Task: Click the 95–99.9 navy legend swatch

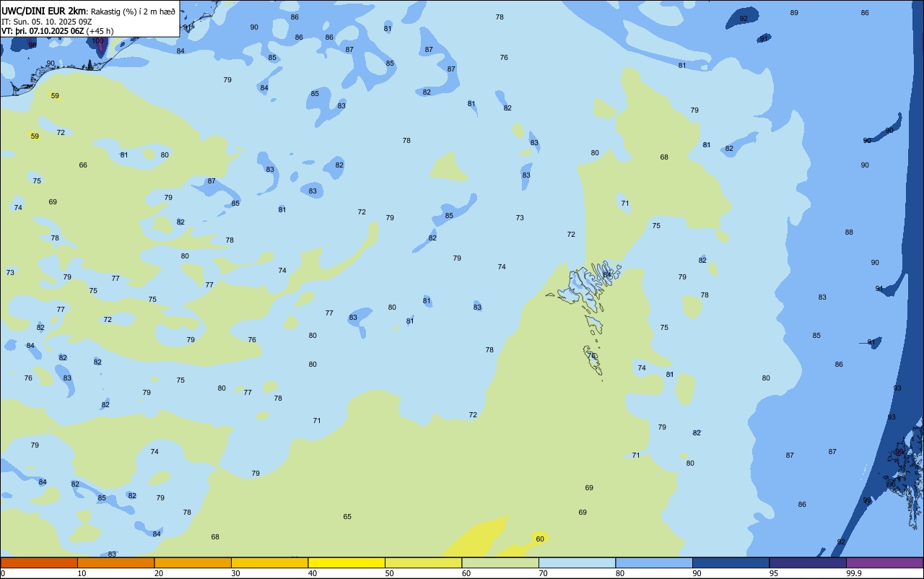Action: click(808, 563)
